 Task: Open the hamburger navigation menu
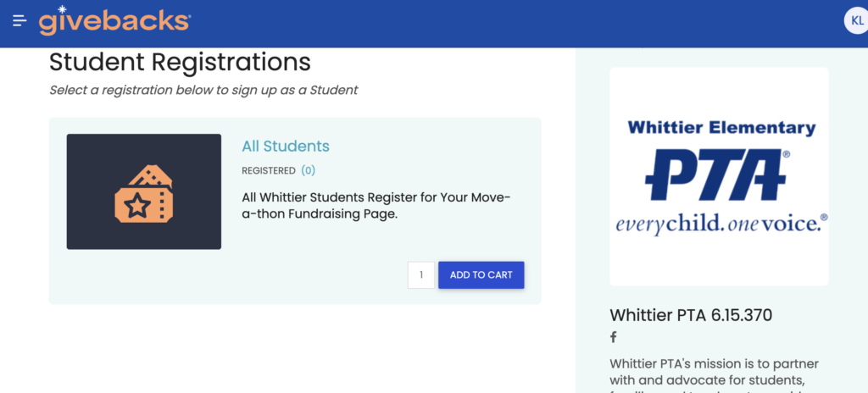point(20,21)
